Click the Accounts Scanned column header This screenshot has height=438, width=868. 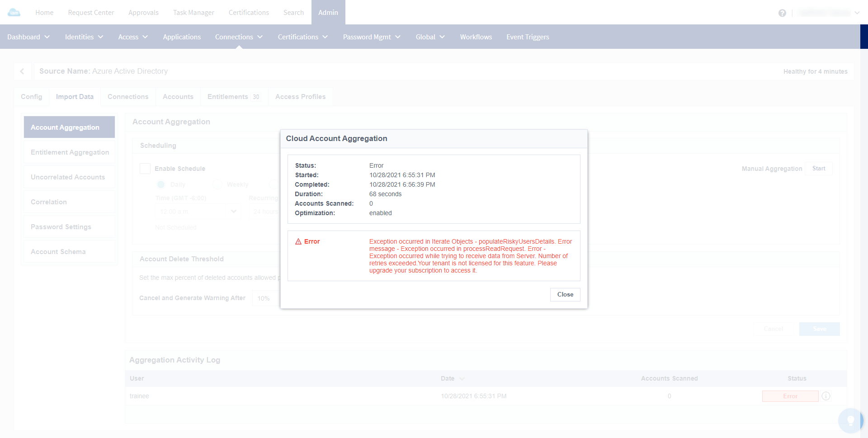coord(669,378)
